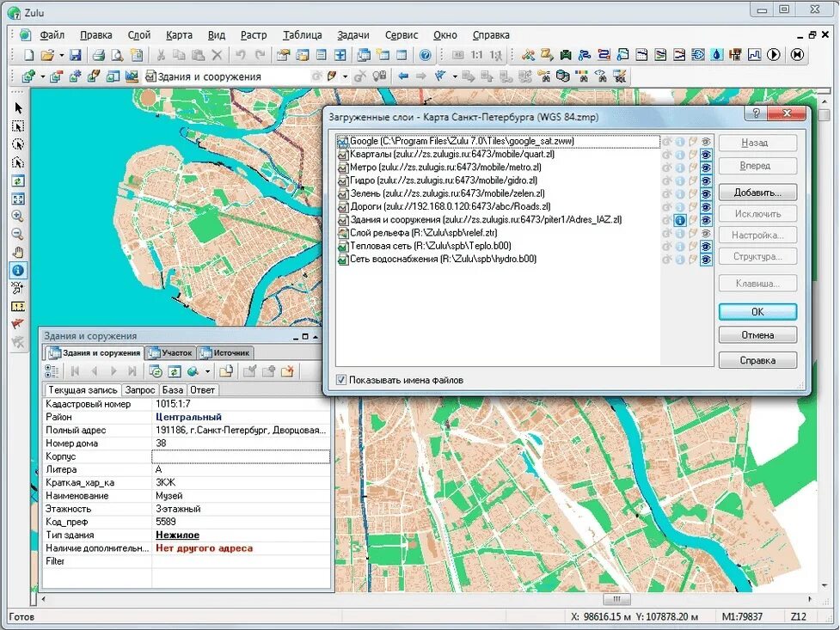Open dropdown arrow next to globe search icon
Screen dimensions: 840x630
[x=207, y=370]
